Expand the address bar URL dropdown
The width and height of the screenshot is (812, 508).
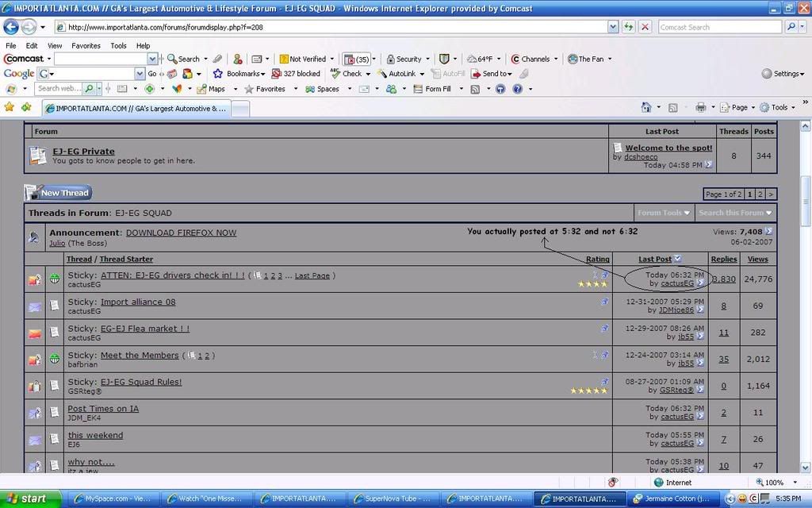point(613,27)
